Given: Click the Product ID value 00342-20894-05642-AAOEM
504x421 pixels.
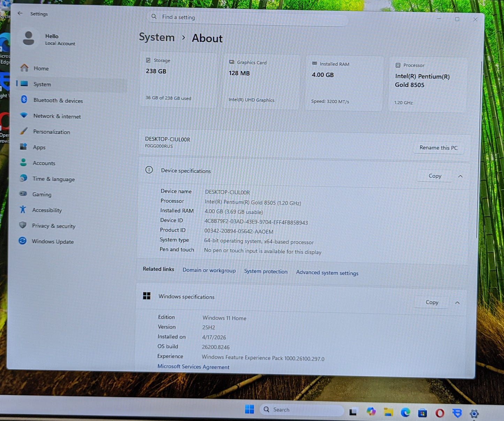Looking at the screenshot, I should point(239,231).
